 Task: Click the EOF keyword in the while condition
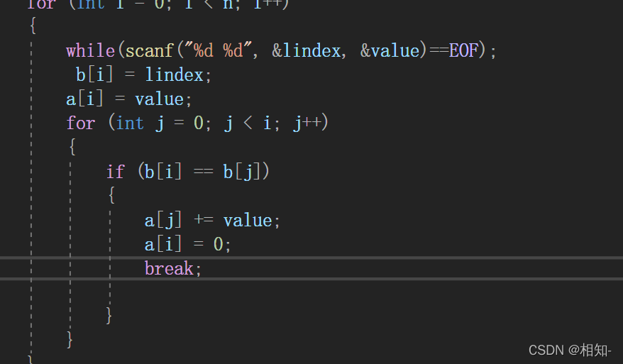463,51
